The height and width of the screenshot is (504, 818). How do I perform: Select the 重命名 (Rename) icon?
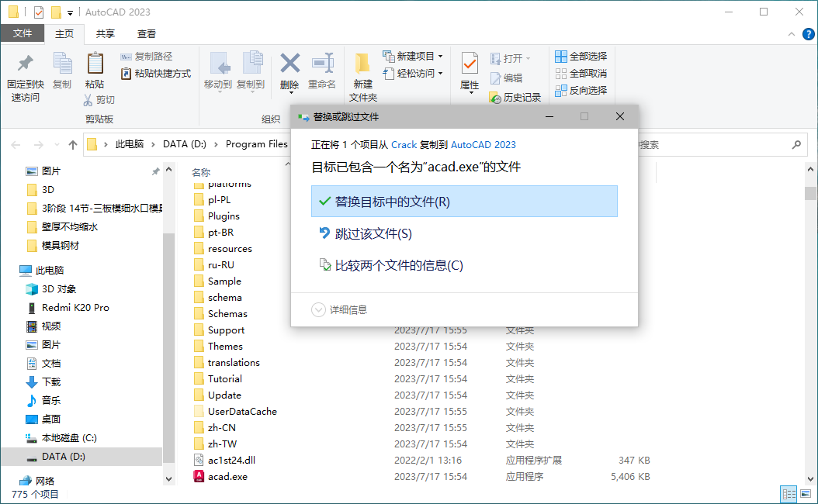tap(324, 66)
